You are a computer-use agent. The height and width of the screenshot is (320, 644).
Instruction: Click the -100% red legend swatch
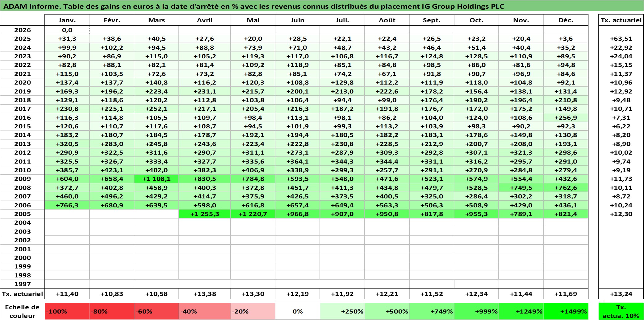point(67,311)
